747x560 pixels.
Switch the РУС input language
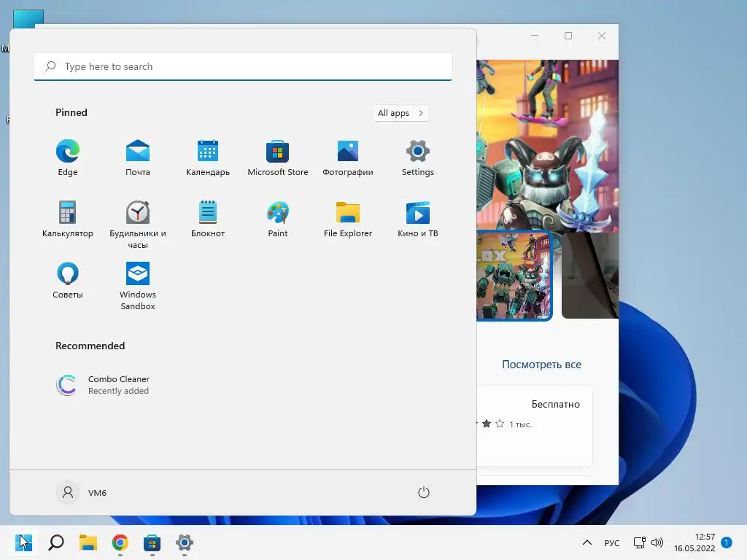pos(612,542)
